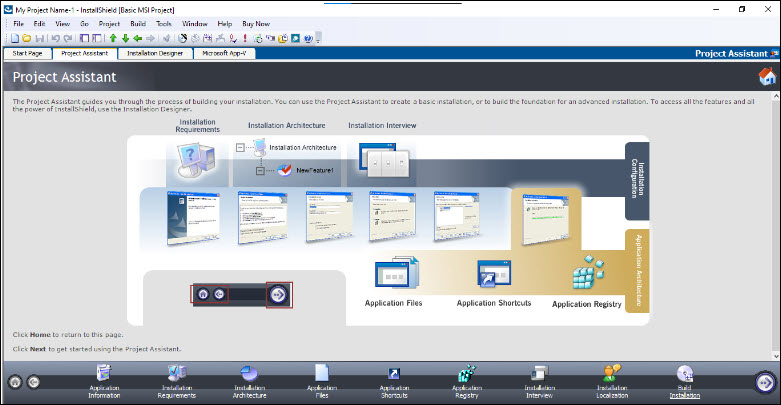The image size is (781, 405).
Task: Click vertical Installation Configuration label
Action: click(638, 180)
